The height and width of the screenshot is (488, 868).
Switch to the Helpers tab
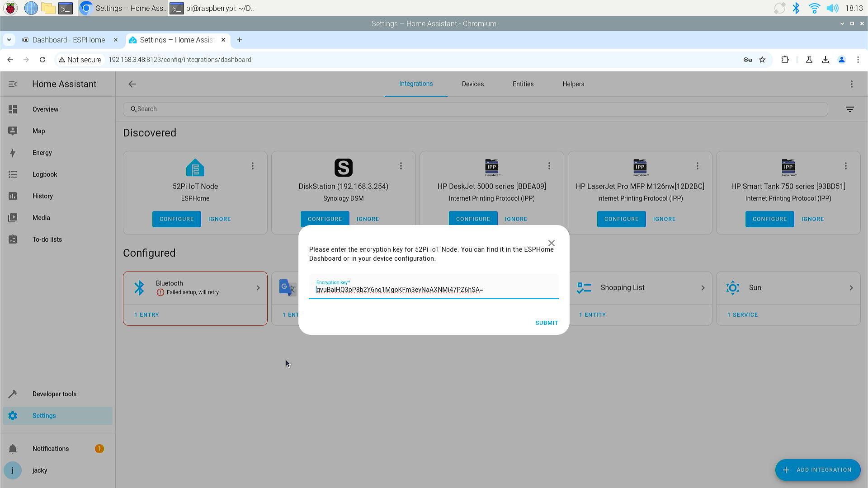point(573,84)
